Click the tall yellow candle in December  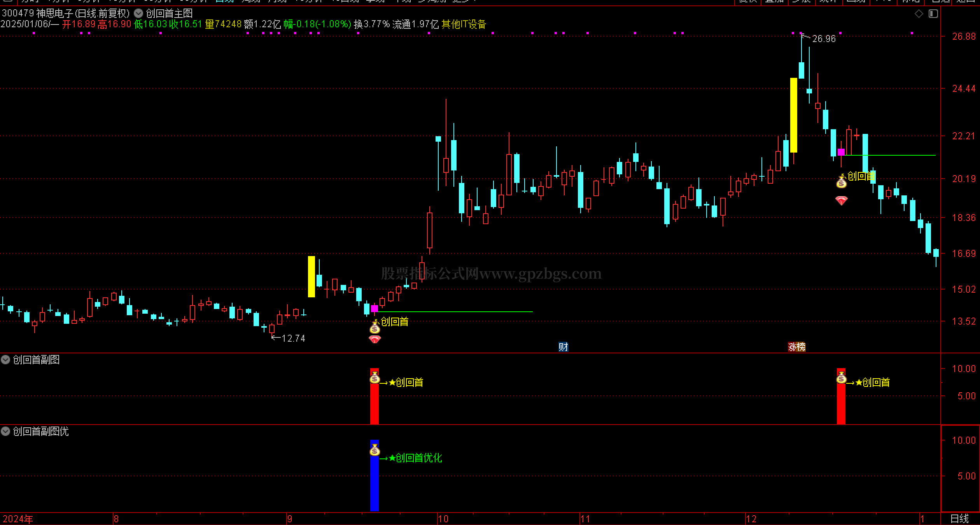(794, 115)
